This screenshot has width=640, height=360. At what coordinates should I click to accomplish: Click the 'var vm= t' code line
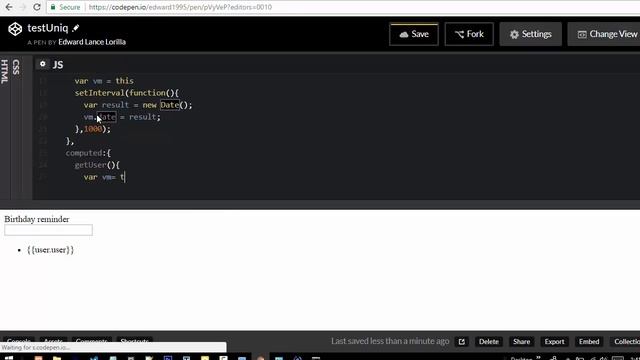tap(104, 177)
